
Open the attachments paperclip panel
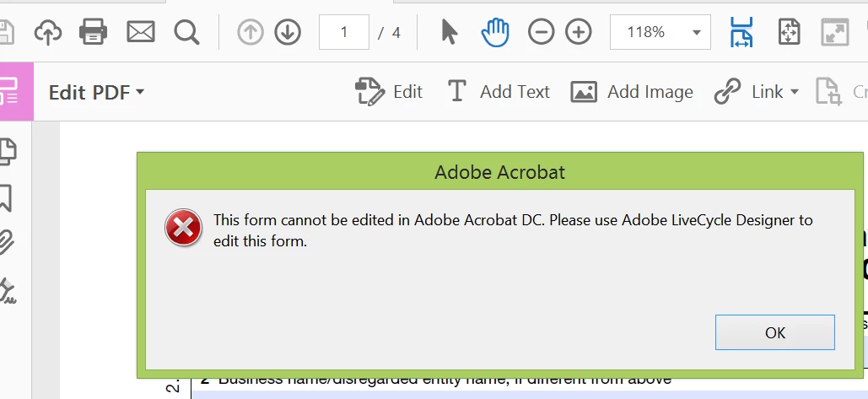coord(7,243)
